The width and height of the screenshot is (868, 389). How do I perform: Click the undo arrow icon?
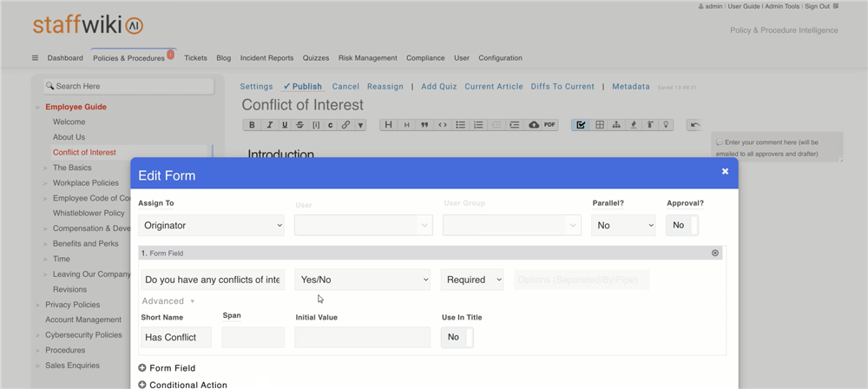694,125
